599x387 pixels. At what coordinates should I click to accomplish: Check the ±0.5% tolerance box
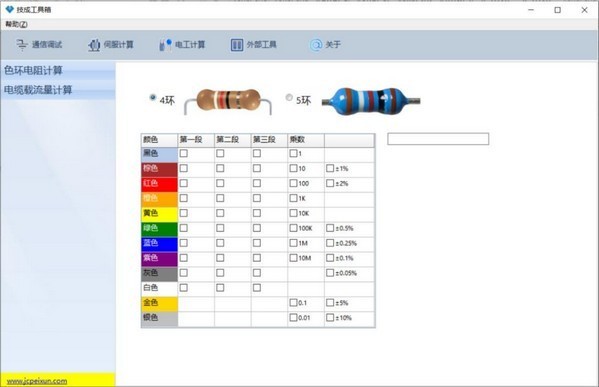pos(330,228)
